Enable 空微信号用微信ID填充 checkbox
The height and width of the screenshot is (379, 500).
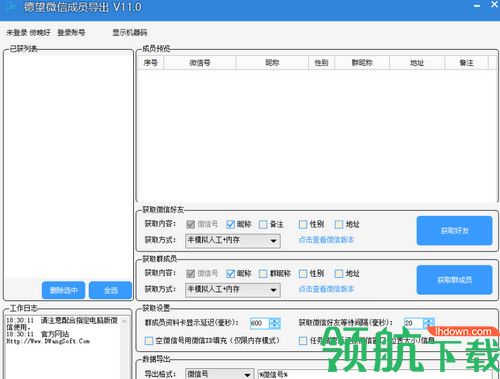[149, 341]
